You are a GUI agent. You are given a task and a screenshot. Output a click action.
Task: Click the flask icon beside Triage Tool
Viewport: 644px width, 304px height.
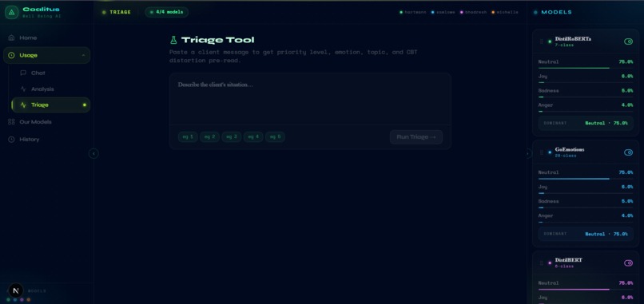[173, 40]
